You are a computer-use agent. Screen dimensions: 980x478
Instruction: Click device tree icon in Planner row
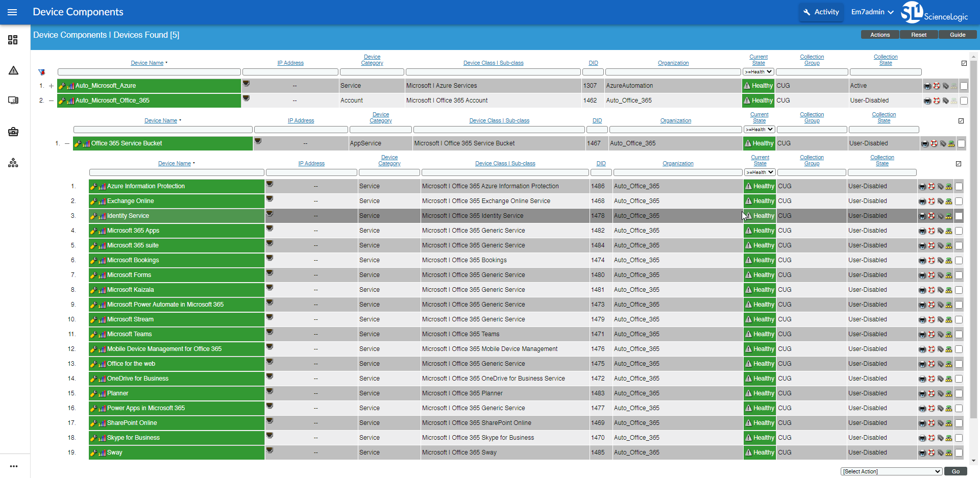coord(949,394)
